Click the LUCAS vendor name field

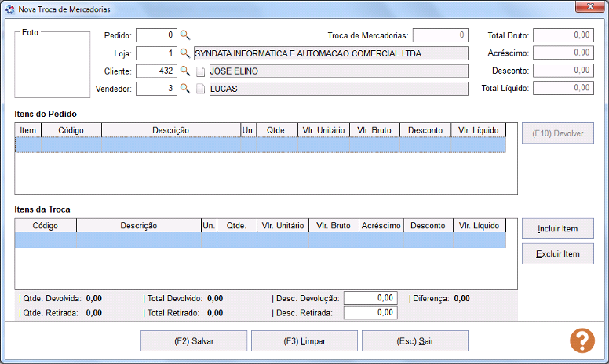coord(339,89)
